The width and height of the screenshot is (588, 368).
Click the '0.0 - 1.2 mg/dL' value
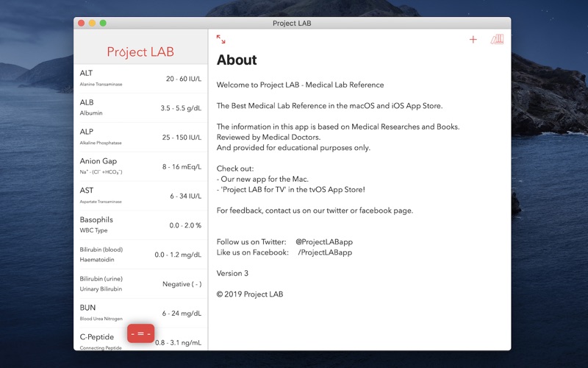point(178,255)
